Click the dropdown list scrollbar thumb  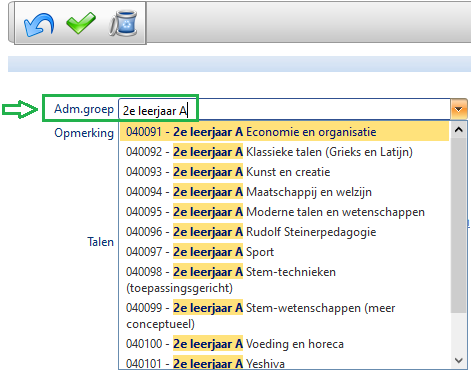coord(459,225)
